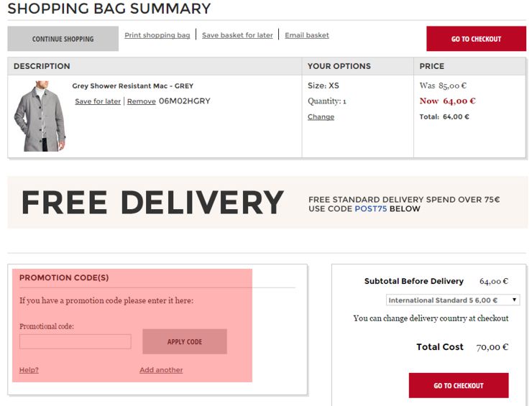Open the Print shopping bag link

pos(157,35)
